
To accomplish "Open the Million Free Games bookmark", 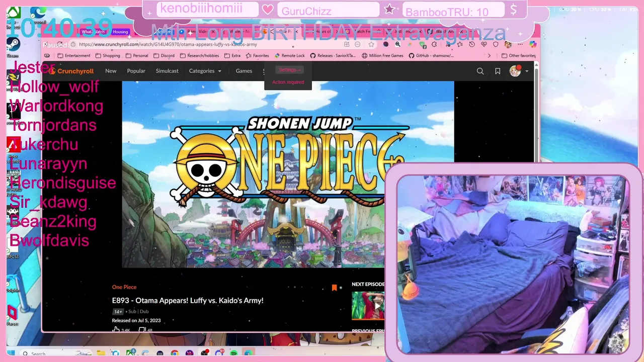I will (382, 56).
